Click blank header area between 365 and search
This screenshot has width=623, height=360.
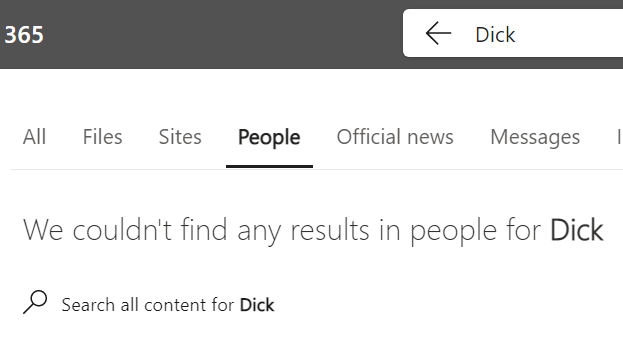pyautogui.click(x=222, y=34)
